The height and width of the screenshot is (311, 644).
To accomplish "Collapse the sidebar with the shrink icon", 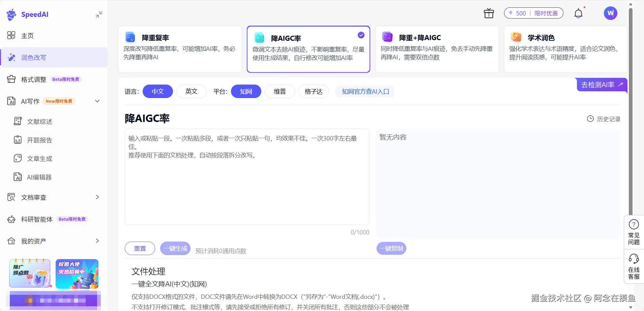I will pyautogui.click(x=99, y=14).
